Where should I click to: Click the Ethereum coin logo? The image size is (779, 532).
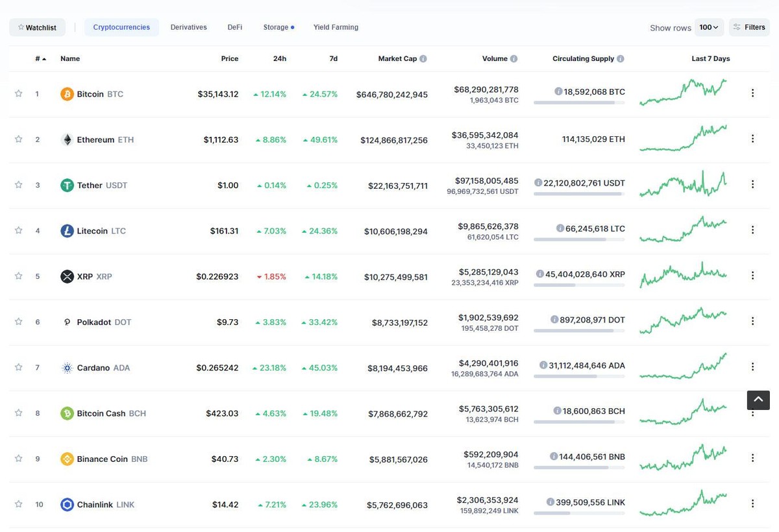click(67, 139)
